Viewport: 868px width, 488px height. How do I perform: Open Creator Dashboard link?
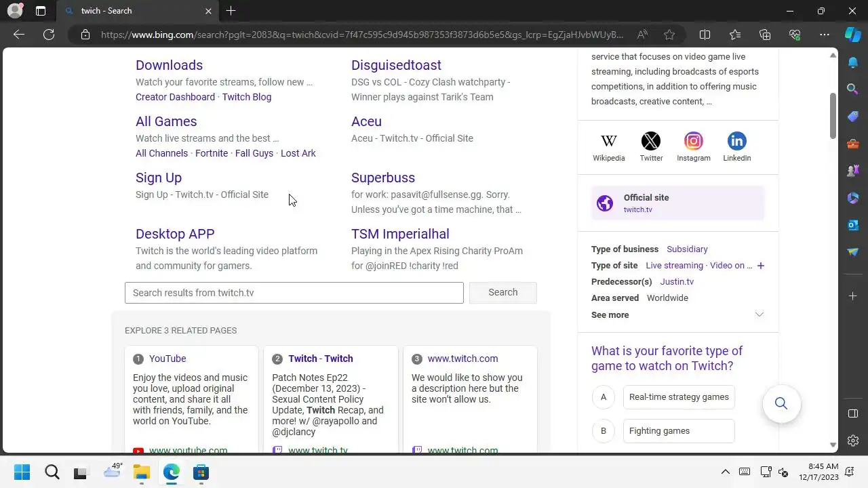(175, 97)
